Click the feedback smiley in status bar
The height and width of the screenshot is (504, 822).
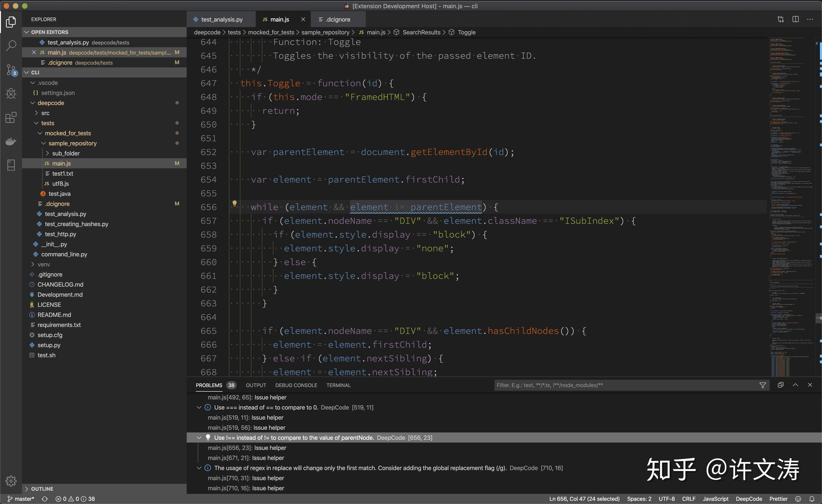(798, 499)
